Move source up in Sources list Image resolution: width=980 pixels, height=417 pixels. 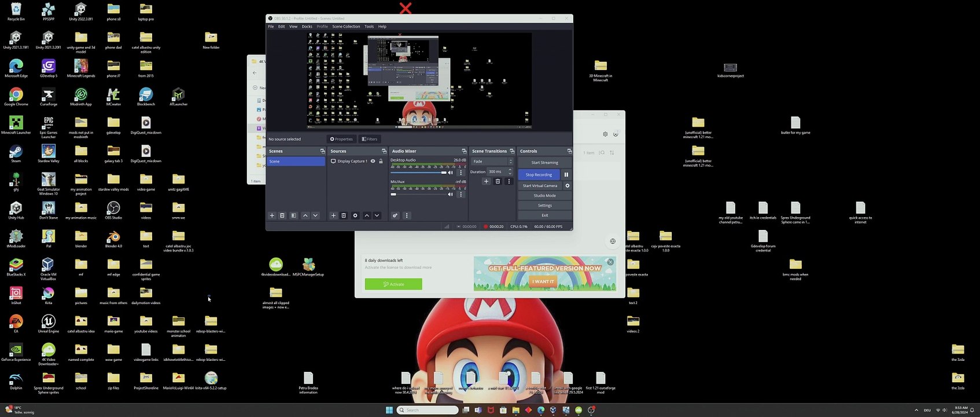click(367, 215)
